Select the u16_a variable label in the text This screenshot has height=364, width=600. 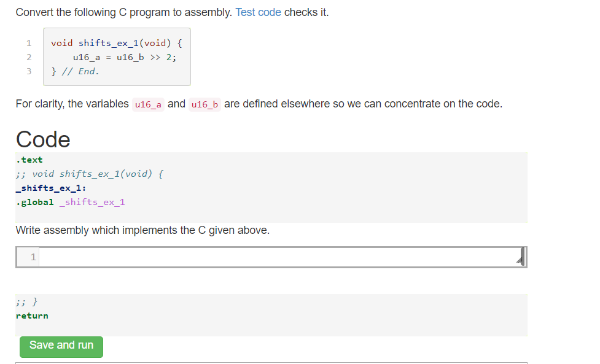pyautogui.click(x=148, y=104)
